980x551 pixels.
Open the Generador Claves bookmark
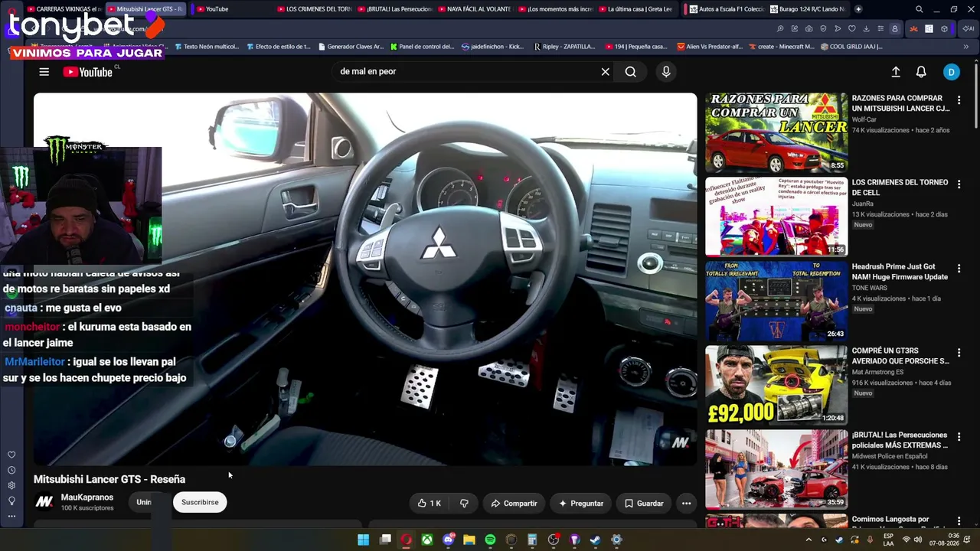(x=350, y=47)
